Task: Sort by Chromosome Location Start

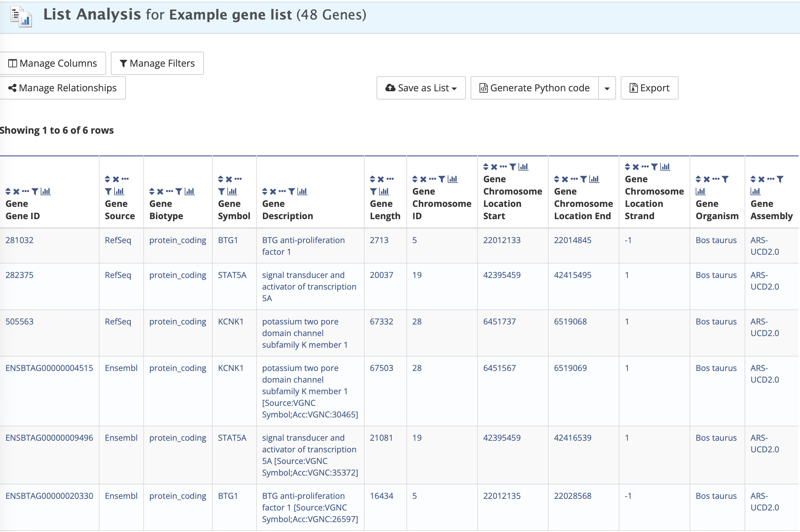Action: coord(486,167)
